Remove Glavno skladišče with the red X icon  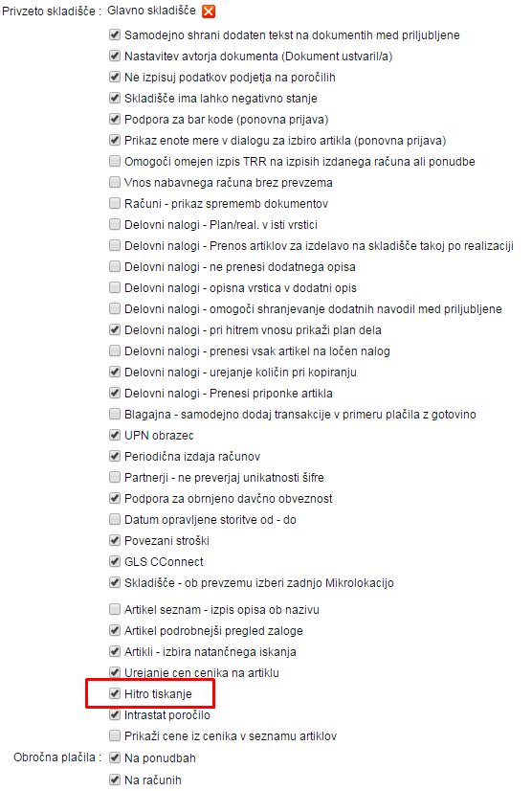coord(209,11)
